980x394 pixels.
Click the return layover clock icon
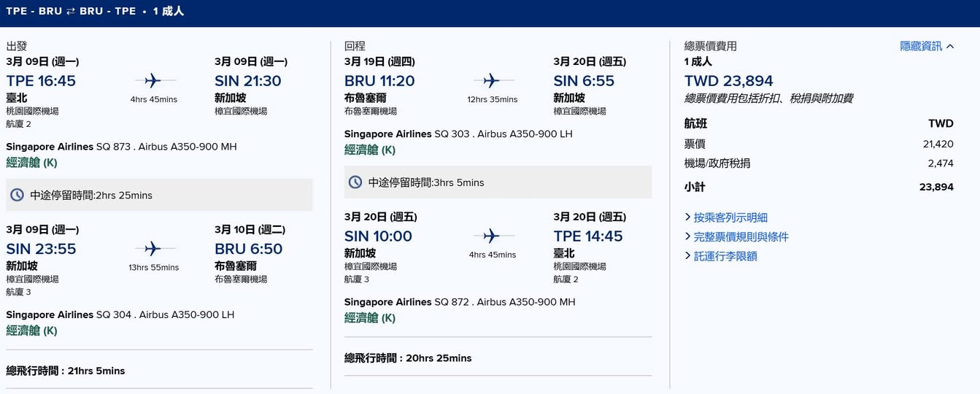click(355, 182)
